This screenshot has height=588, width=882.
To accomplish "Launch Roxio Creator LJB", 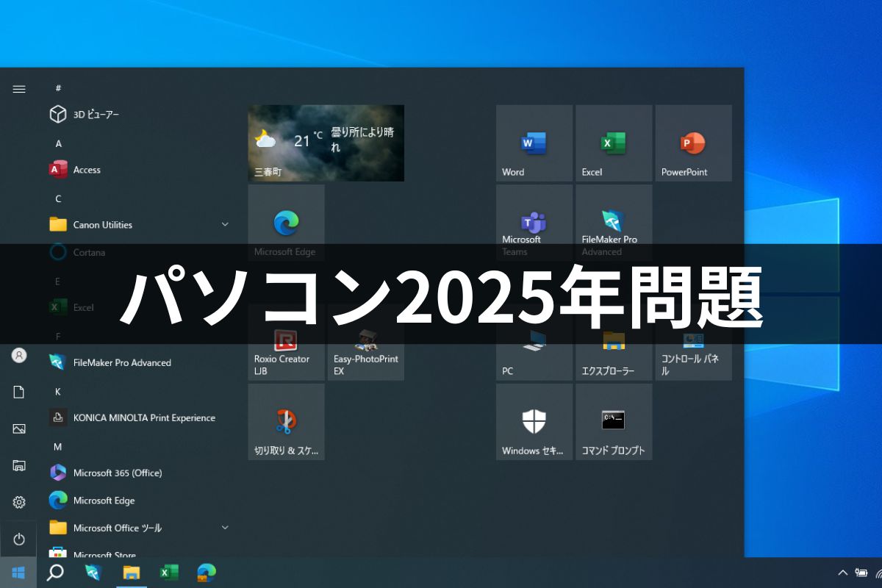I will pyautogui.click(x=286, y=343).
